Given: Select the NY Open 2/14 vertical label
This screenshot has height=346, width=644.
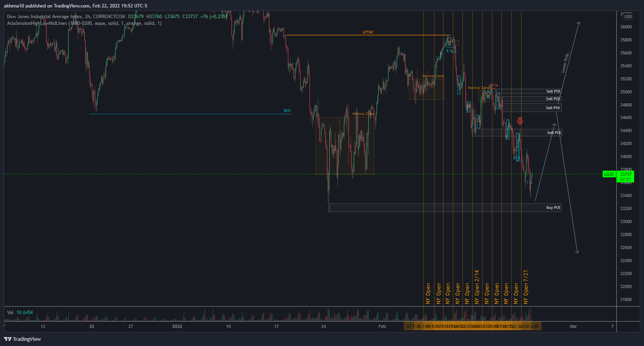Looking at the screenshot, I should (477, 287).
